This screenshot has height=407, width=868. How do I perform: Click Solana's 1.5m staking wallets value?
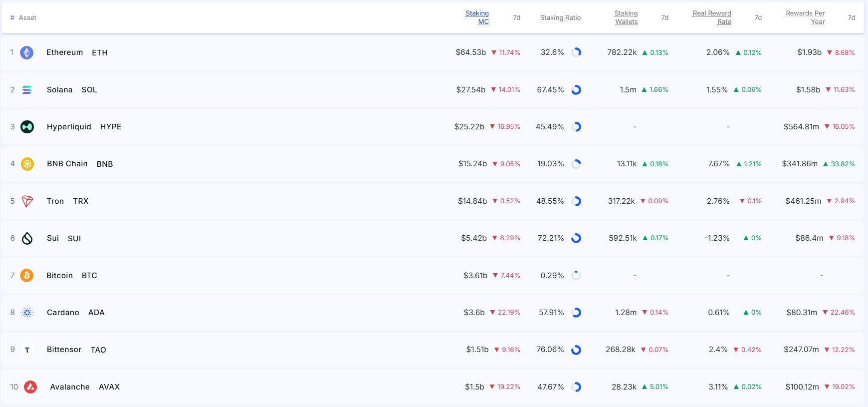coord(628,90)
